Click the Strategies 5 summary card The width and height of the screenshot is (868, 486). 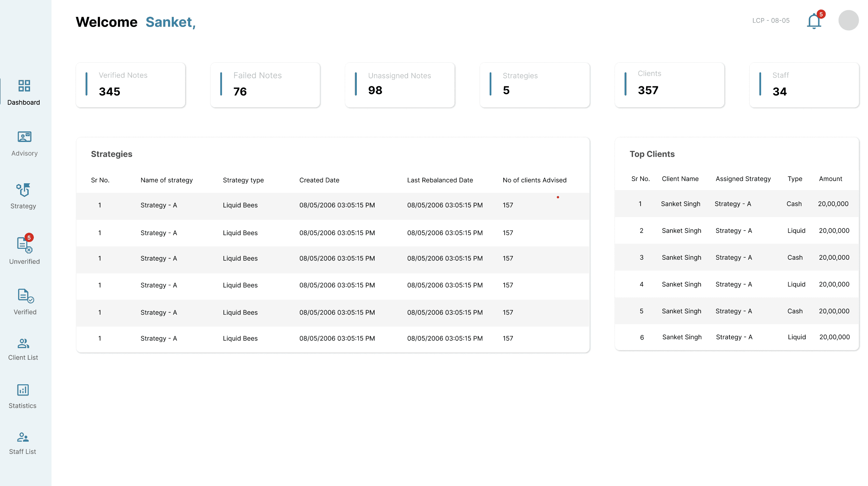[534, 85]
